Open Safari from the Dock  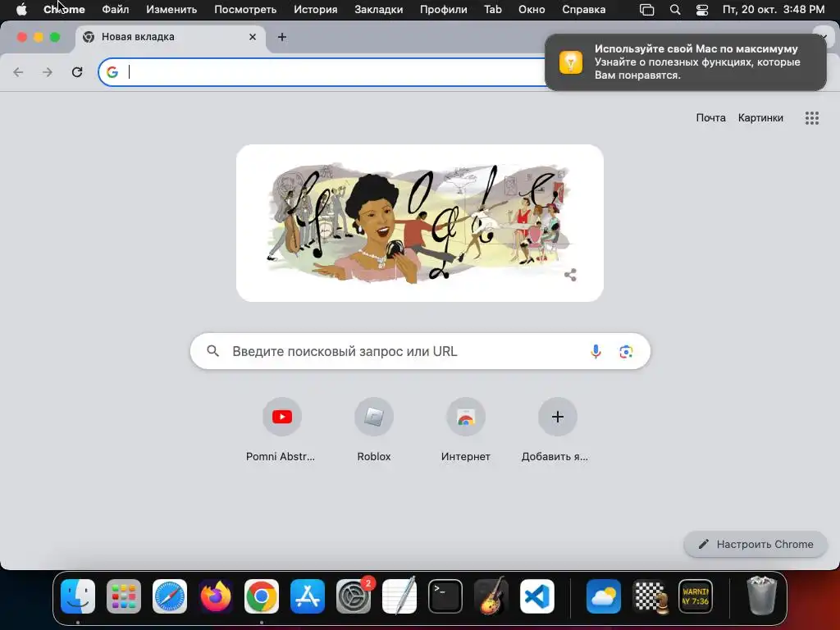tap(170, 596)
